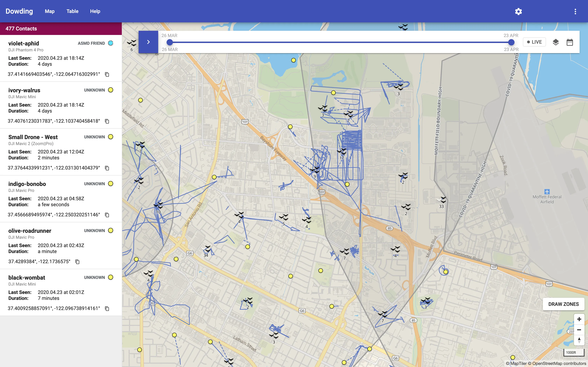Open the Help menu item
The image size is (588, 367).
point(95,11)
